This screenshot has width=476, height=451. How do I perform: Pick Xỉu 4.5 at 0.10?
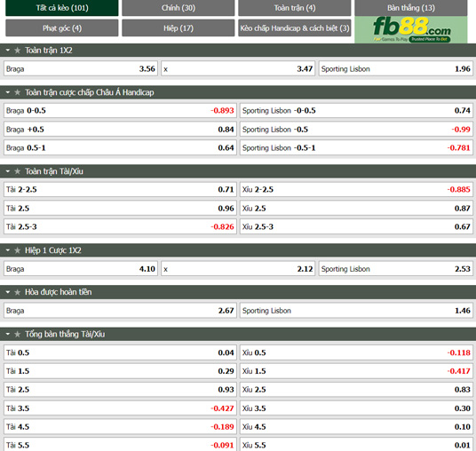click(x=356, y=427)
